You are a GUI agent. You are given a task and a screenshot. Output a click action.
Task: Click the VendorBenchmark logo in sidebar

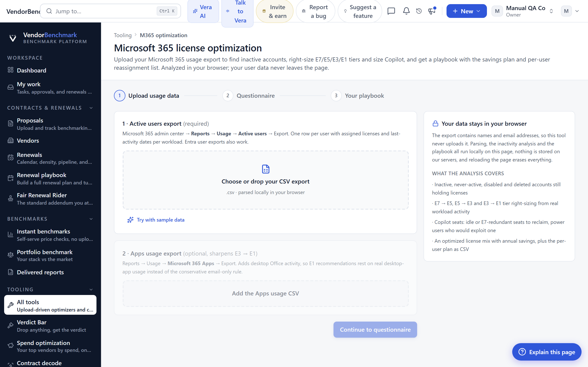(x=13, y=38)
